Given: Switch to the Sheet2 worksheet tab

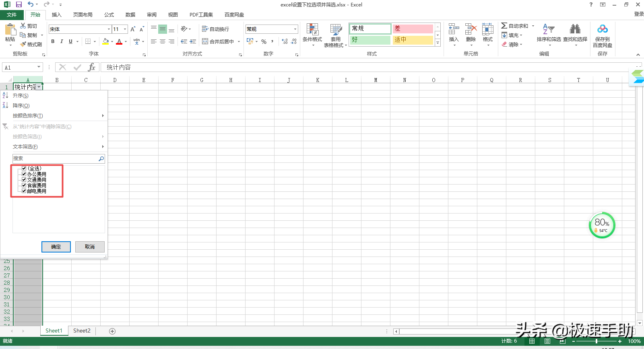Looking at the screenshot, I should pyautogui.click(x=82, y=331).
